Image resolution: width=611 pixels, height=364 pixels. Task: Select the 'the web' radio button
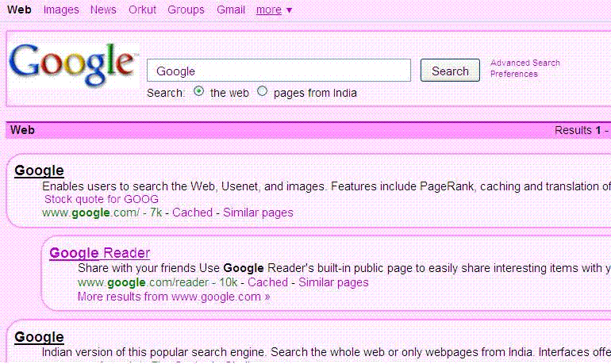[x=198, y=91]
